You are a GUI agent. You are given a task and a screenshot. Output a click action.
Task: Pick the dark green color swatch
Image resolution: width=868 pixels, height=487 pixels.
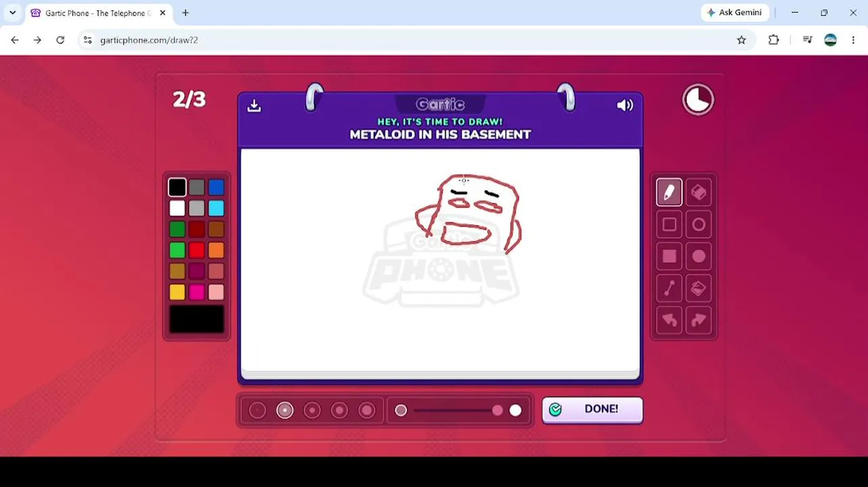(177, 229)
